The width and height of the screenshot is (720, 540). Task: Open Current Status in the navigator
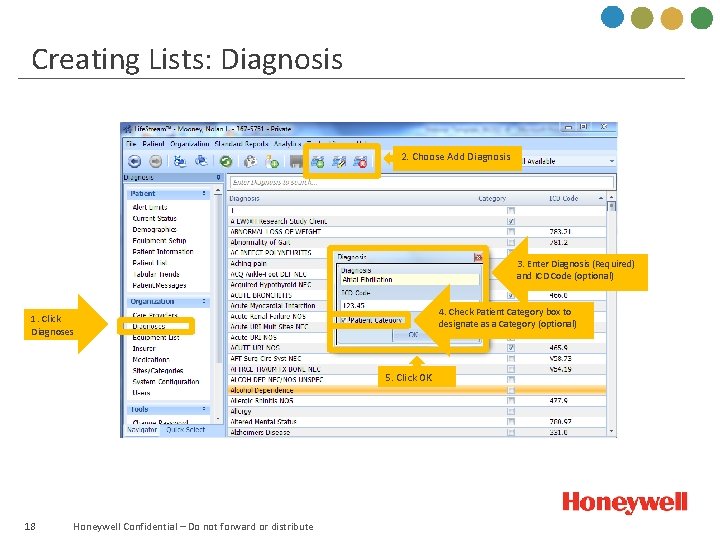click(154, 219)
